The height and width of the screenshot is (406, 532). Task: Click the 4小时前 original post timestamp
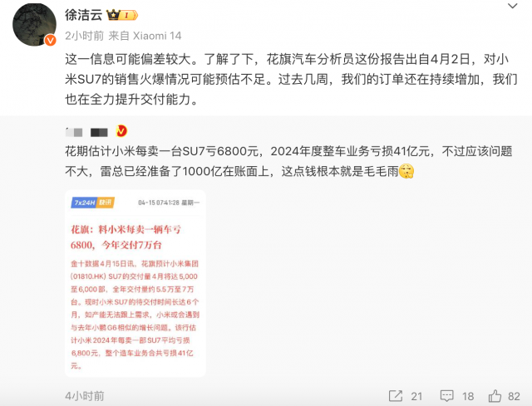(85, 396)
